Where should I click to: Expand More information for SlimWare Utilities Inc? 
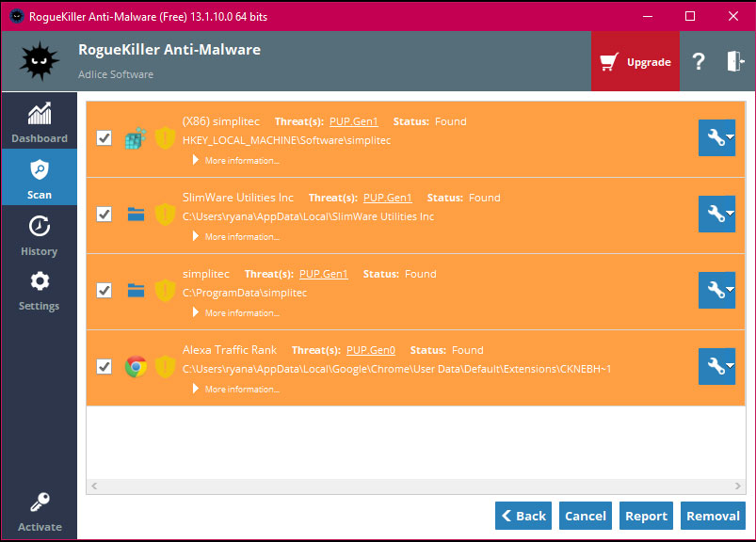point(236,236)
